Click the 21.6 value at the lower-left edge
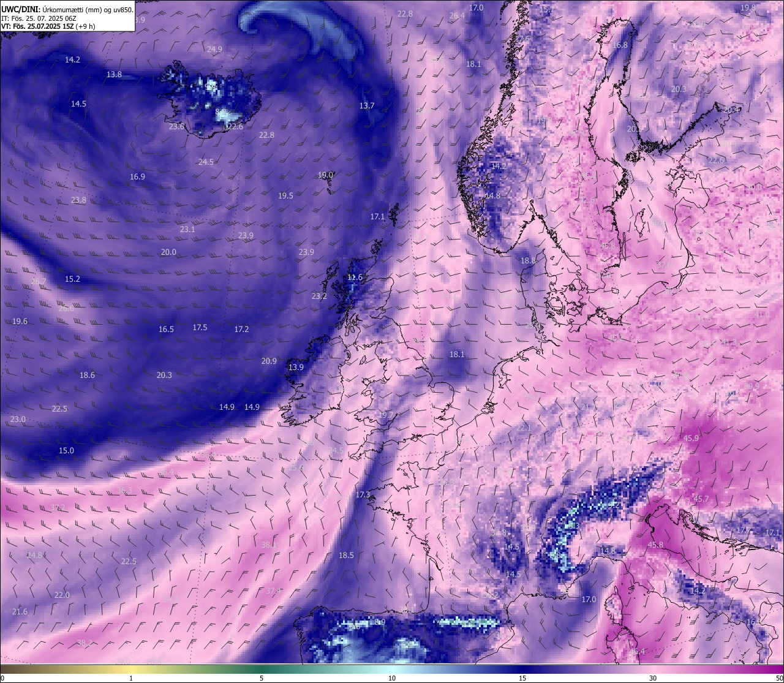This screenshot has width=784, height=683. click(x=20, y=611)
